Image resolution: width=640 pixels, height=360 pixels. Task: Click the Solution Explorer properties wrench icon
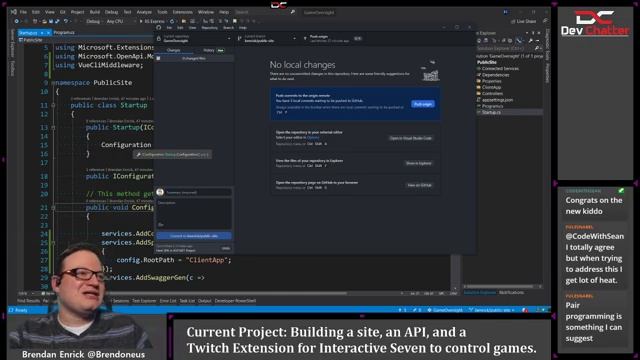tap(530, 41)
